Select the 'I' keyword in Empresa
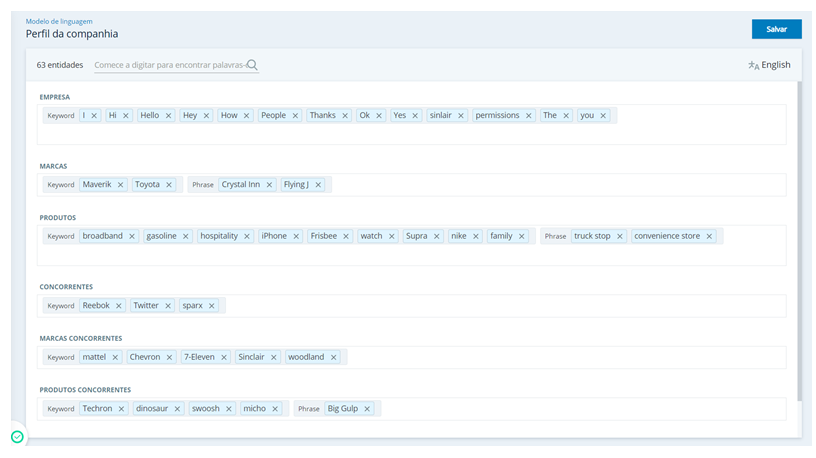Viewport: 816px width, 458px height. point(84,115)
